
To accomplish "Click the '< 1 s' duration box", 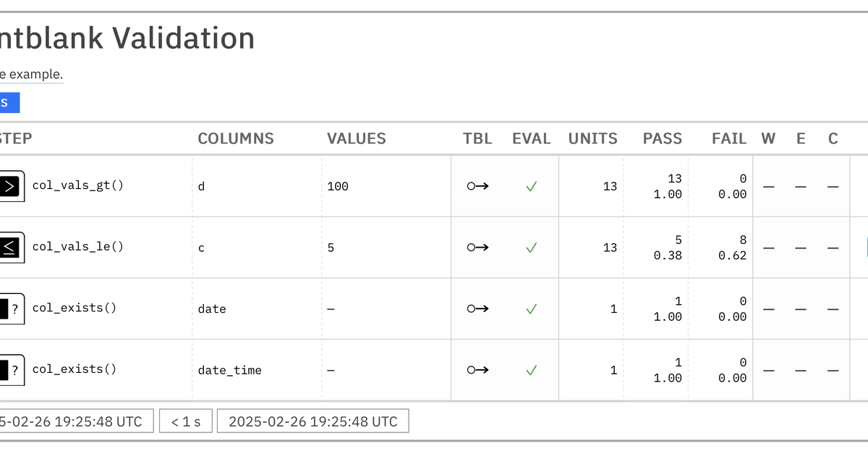I will [x=185, y=421].
